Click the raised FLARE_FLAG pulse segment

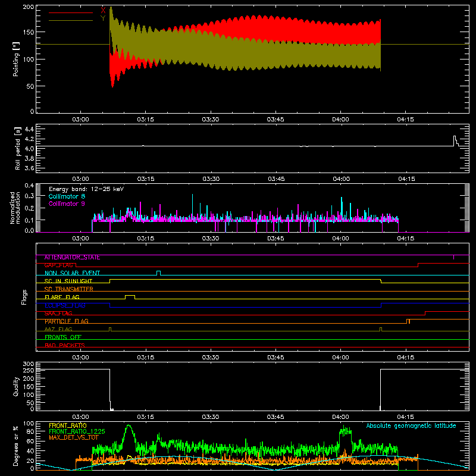[130, 296]
